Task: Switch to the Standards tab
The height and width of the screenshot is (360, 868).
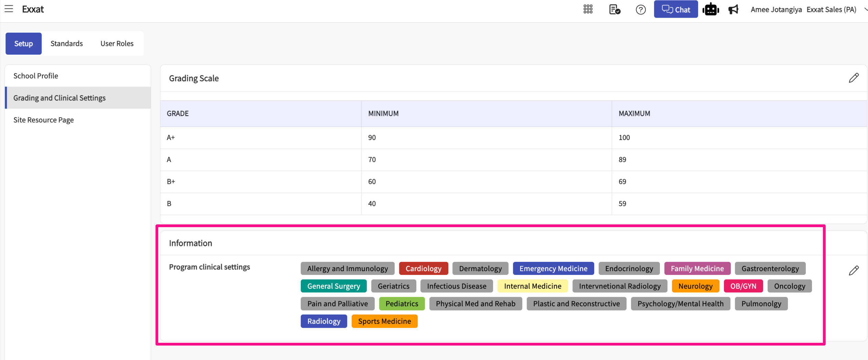Action: (67, 44)
